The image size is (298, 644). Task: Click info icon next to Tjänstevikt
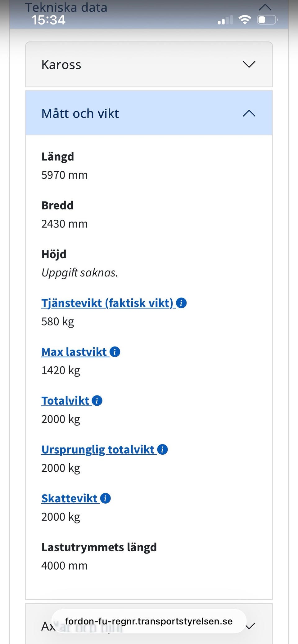click(181, 303)
